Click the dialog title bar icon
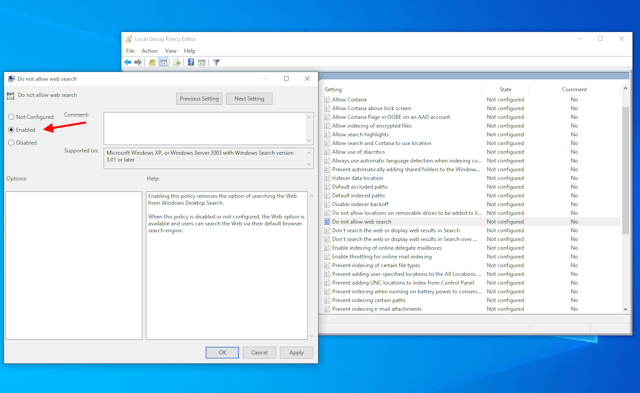This screenshot has width=640, height=393. click(11, 79)
